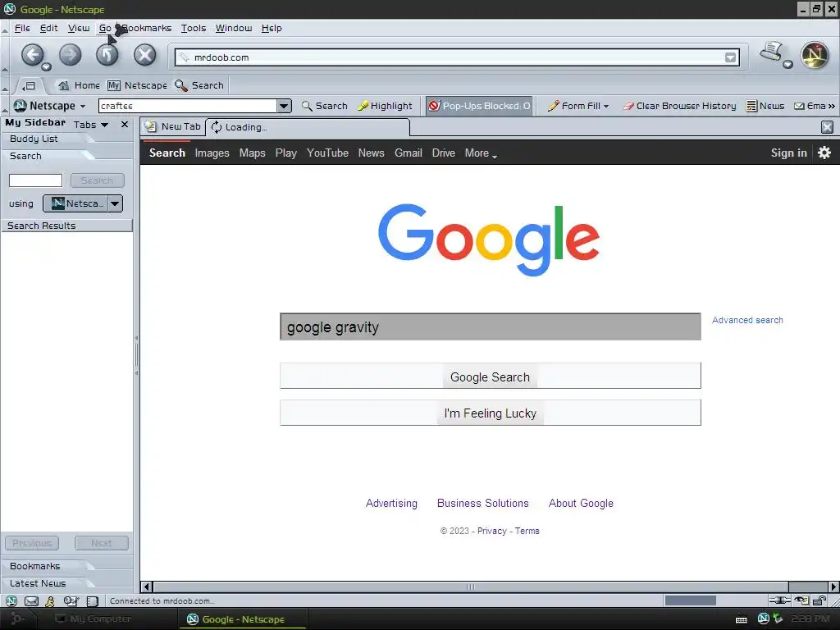Screen dimensions: 840x630
Task: Open Navigator from status bar icon
Action: click(x=11, y=601)
